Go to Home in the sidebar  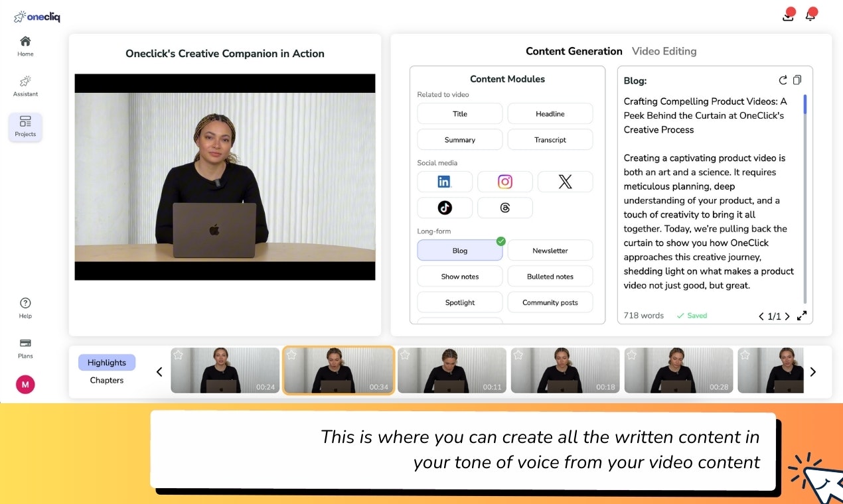25,46
